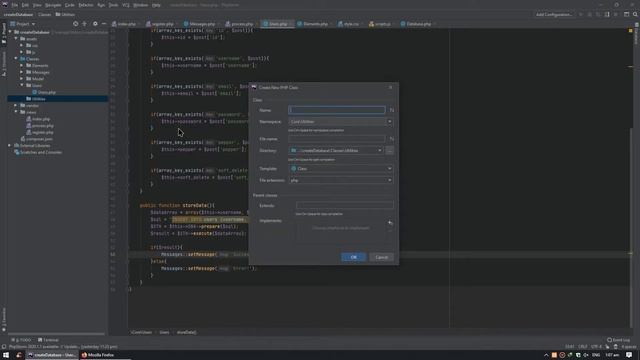Click the add interface icon beside Implements

pos(390,223)
